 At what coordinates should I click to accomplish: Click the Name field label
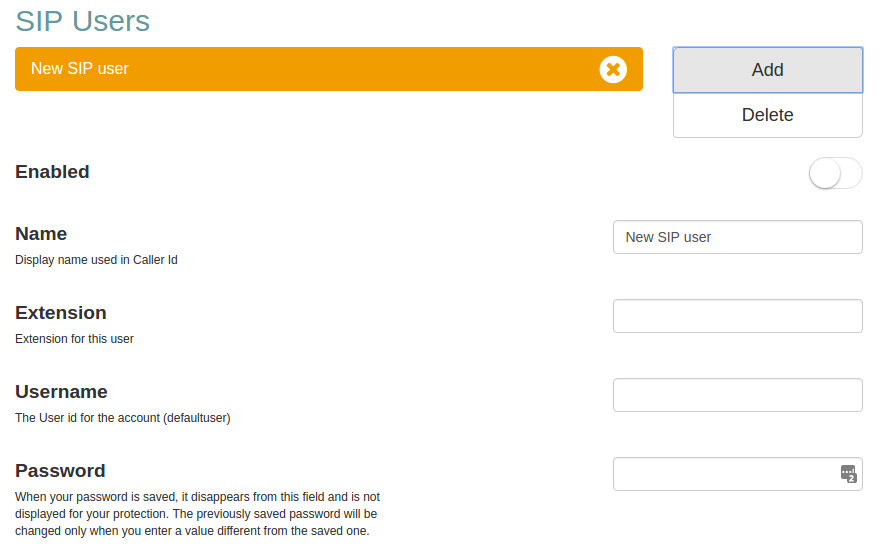pyautogui.click(x=41, y=234)
